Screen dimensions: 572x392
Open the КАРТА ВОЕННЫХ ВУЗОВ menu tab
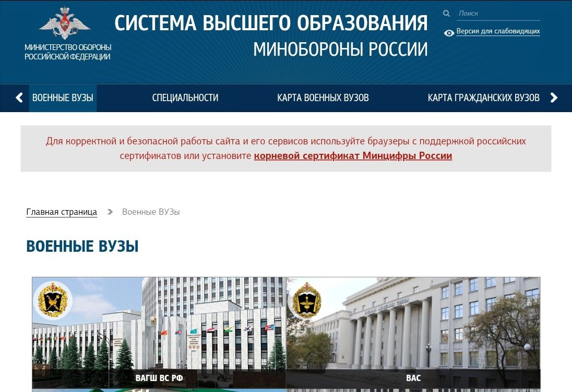323,98
